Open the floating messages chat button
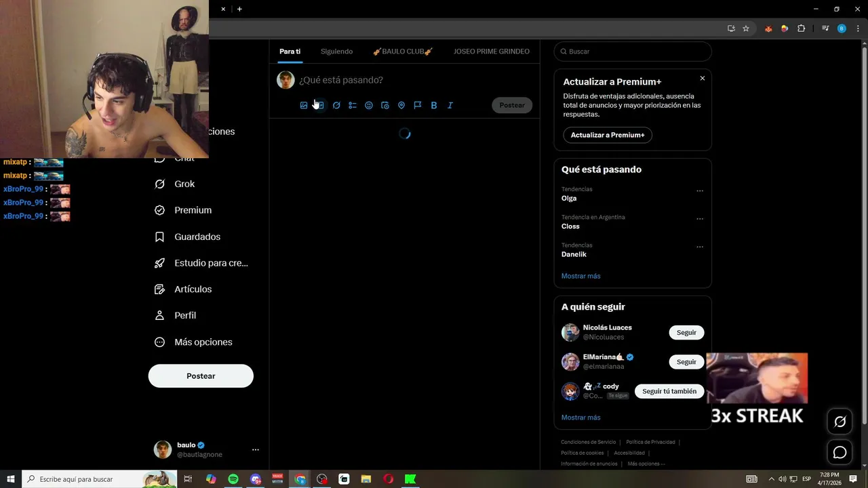 pos(840,452)
